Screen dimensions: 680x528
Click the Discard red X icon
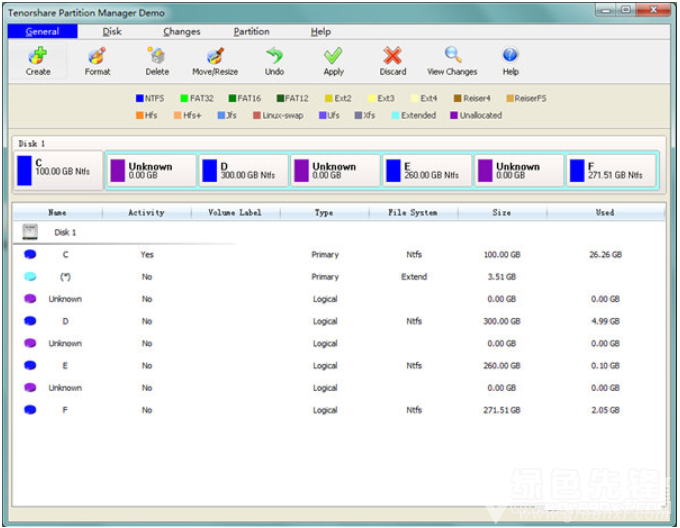392,55
